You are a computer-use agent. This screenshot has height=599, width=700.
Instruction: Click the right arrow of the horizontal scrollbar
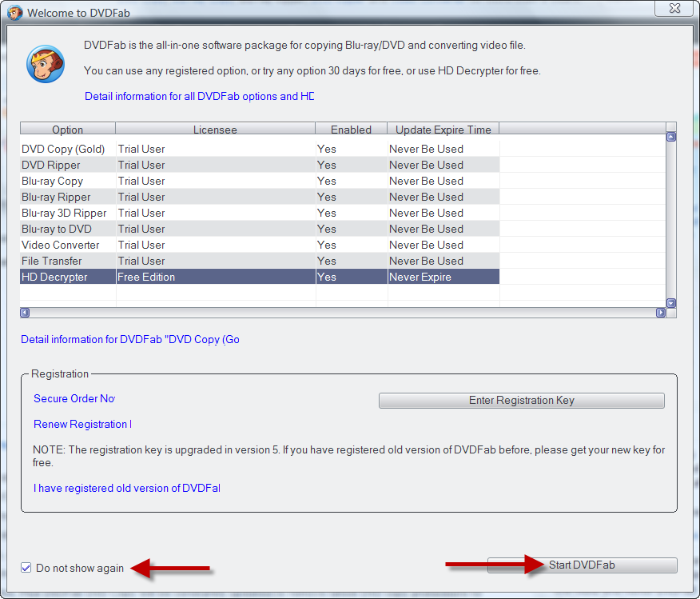[660, 312]
